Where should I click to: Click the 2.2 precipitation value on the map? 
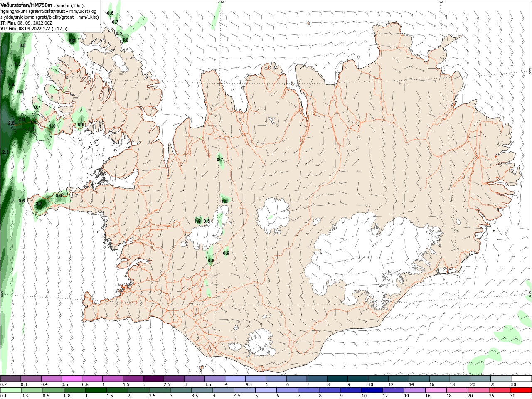pyautogui.click(x=72, y=41)
